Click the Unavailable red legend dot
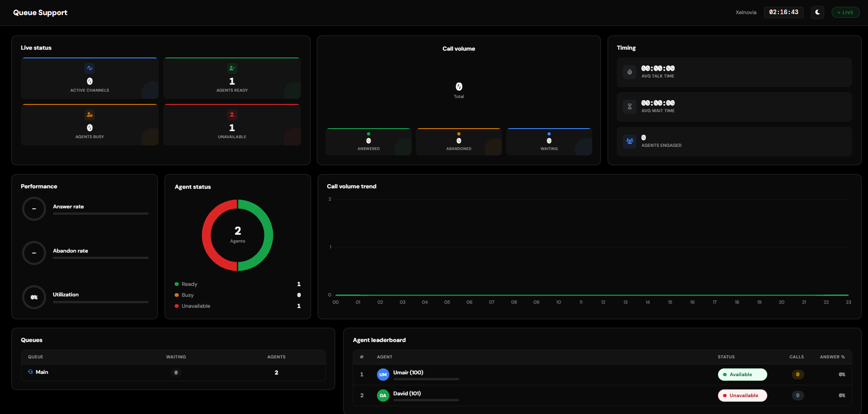Screen dimensions: 868x414 coord(176,306)
